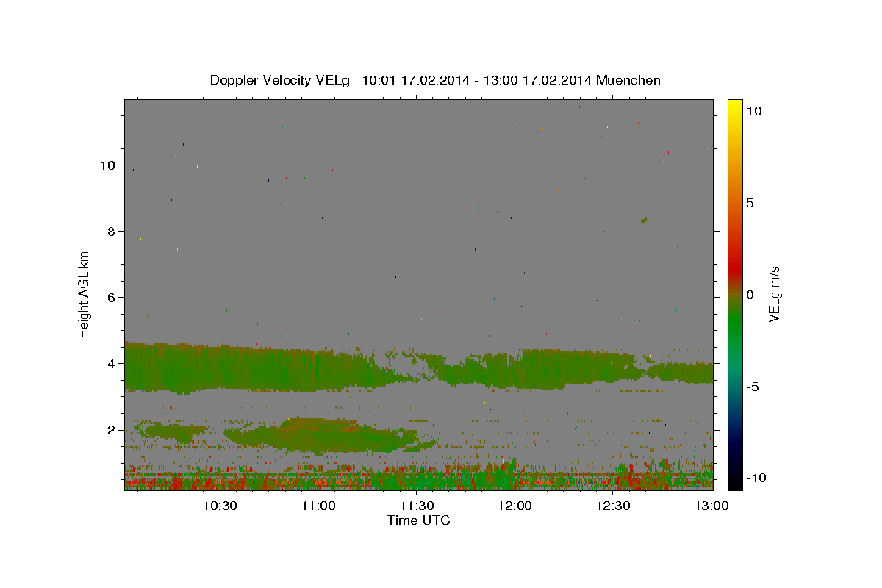Click the 'Time UTC' axis label
Screen dimensions: 882x588
click(418, 520)
